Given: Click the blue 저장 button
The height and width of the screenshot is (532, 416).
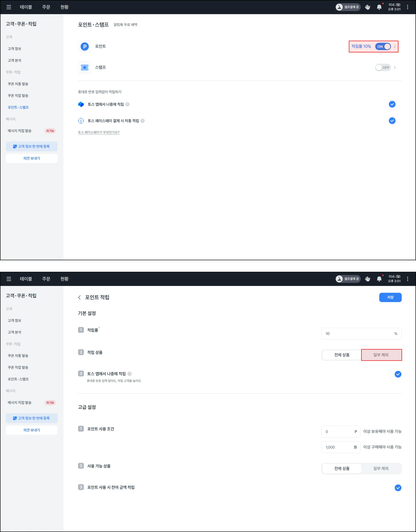Looking at the screenshot, I should [390, 297].
